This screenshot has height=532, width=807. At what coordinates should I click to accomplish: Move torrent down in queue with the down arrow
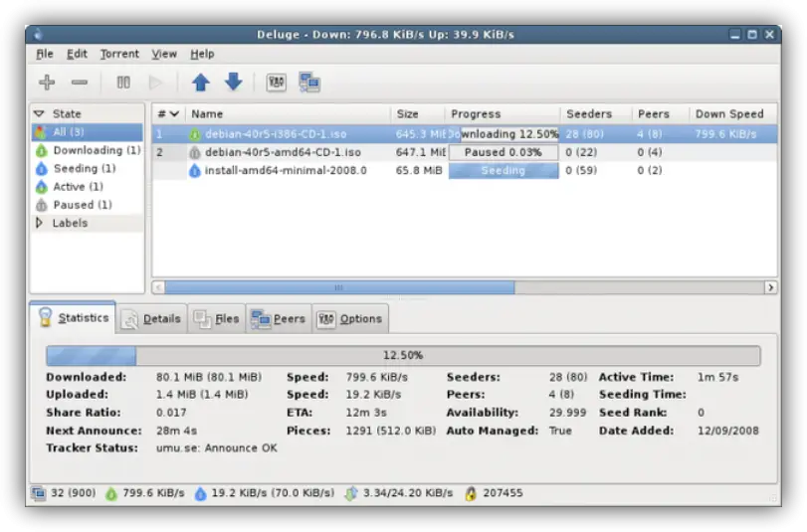(x=234, y=82)
